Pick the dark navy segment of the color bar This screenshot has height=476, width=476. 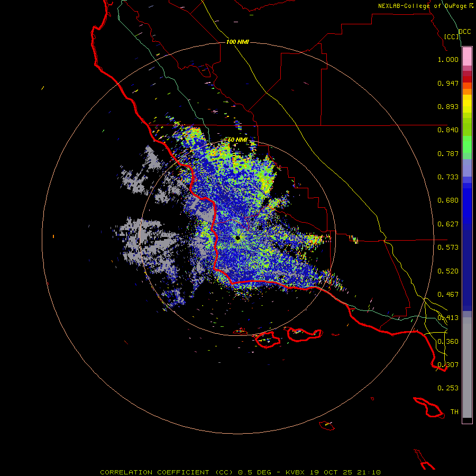pyautogui.click(x=467, y=267)
